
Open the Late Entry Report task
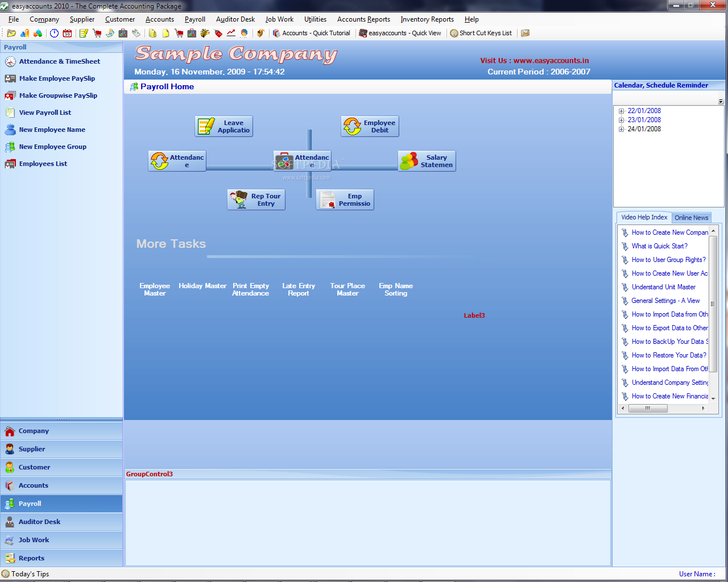click(x=299, y=289)
